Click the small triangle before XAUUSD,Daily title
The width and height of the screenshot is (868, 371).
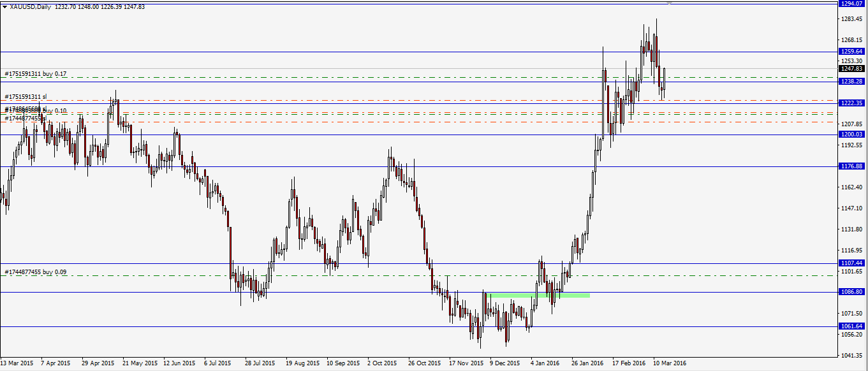(x=5, y=6)
